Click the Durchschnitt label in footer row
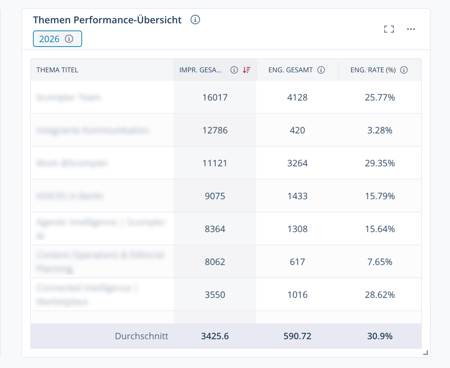This screenshot has height=368, width=450. coord(141,336)
